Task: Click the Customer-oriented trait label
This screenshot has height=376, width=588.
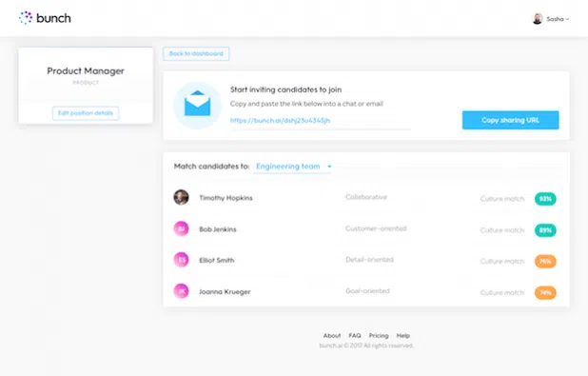Action: pyautogui.click(x=376, y=228)
